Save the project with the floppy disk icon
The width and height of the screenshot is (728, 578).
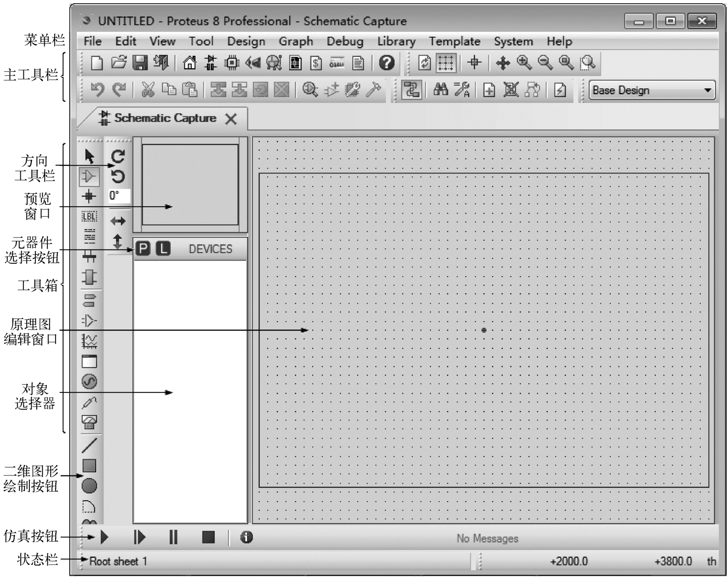(140, 63)
